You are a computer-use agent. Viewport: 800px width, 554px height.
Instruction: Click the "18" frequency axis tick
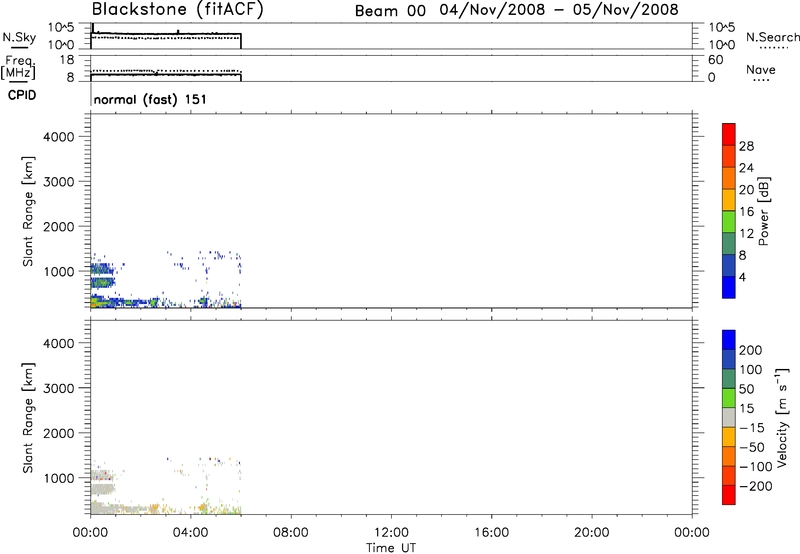(x=67, y=60)
